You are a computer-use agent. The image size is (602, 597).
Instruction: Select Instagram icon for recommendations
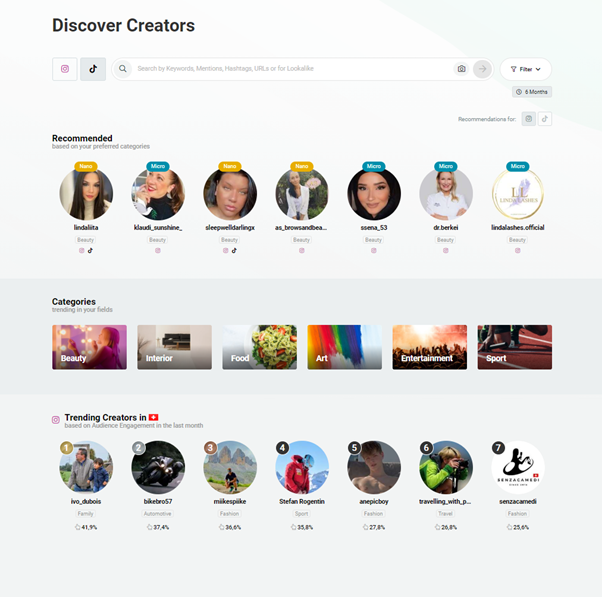529,119
